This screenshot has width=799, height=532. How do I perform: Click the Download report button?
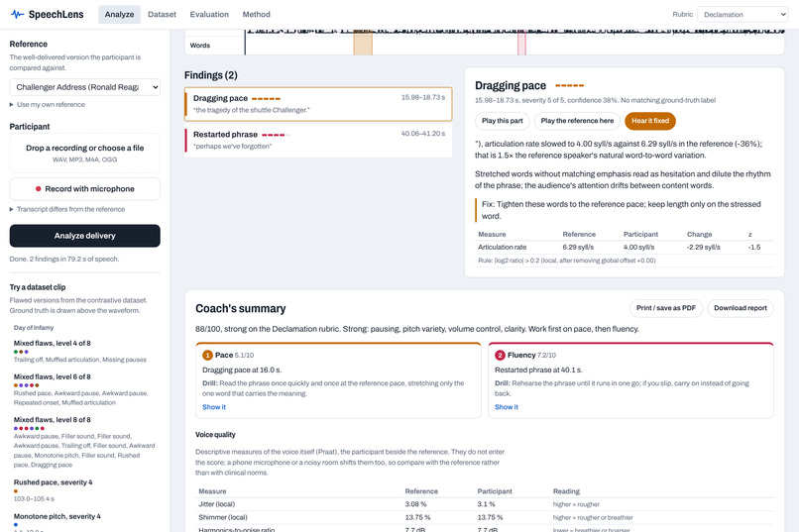[x=741, y=308]
